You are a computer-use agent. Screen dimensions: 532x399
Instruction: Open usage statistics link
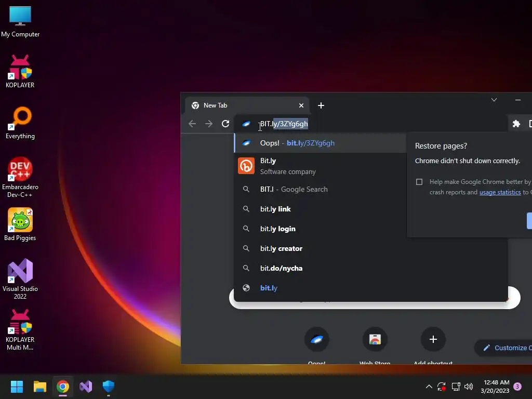pyautogui.click(x=500, y=192)
